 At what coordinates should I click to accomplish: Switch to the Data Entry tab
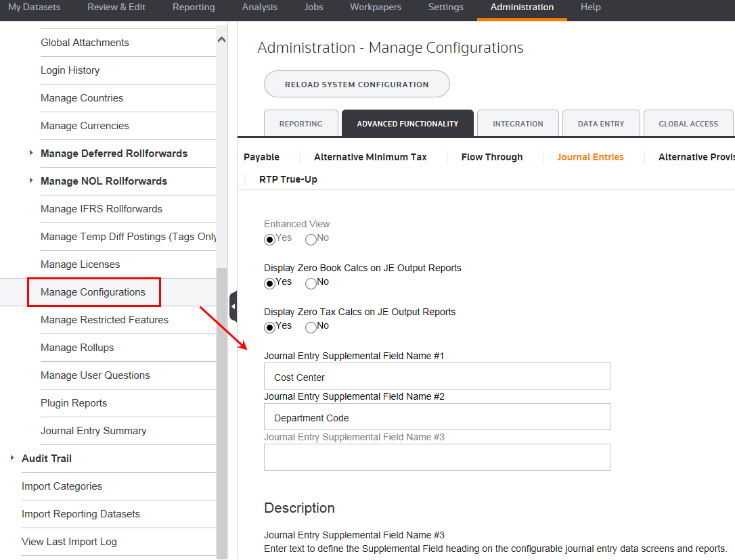point(600,124)
